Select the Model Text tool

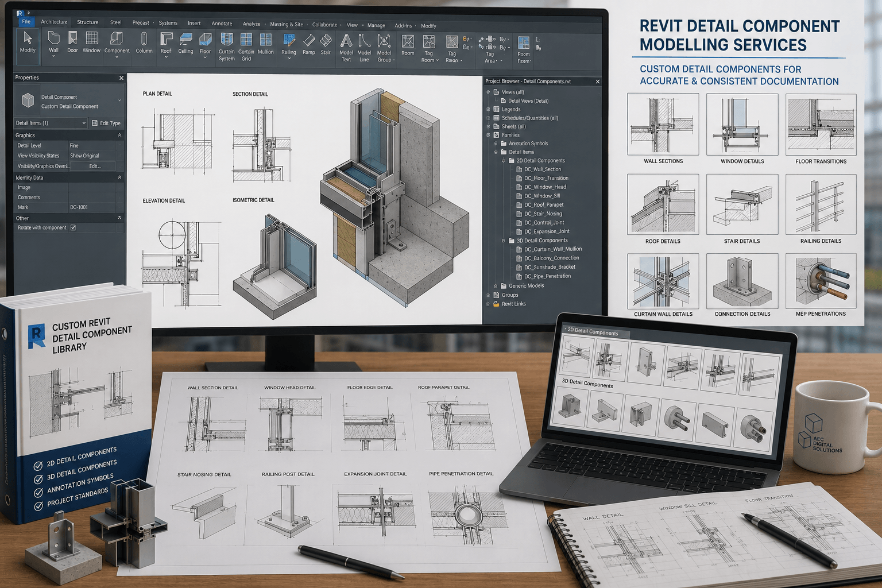(346, 48)
